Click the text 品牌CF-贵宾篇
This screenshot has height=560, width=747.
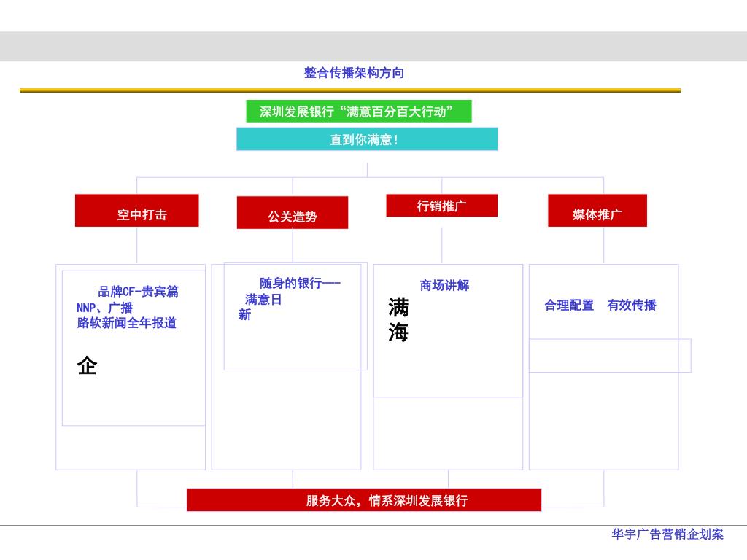click(x=138, y=291)
